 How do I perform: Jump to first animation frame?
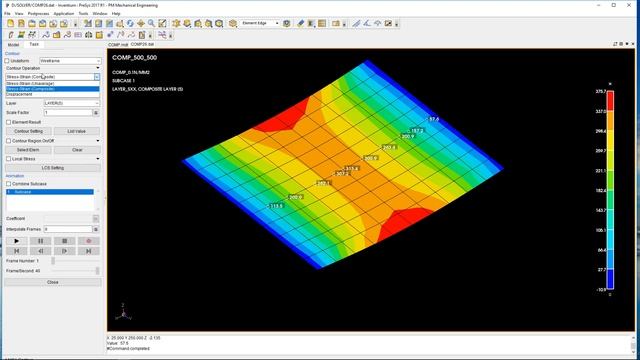17,251
